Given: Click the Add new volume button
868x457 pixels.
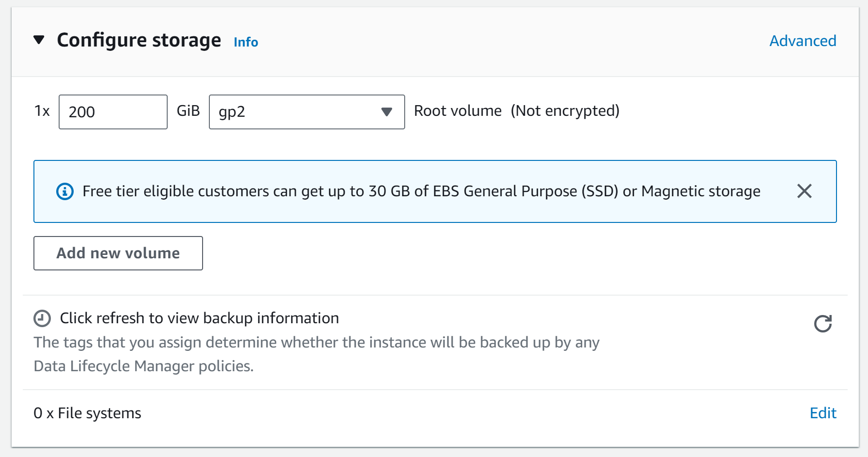Looking at the screenshot, I should point(118,253).
